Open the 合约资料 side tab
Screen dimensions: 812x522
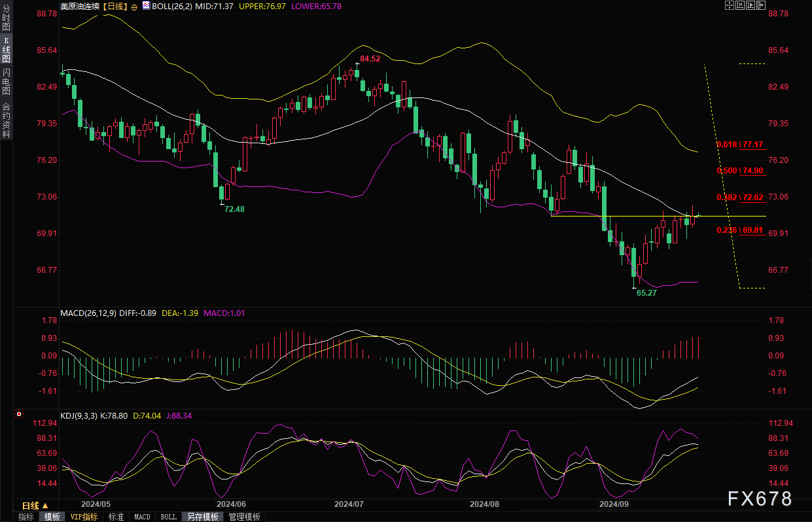(6, 120)
